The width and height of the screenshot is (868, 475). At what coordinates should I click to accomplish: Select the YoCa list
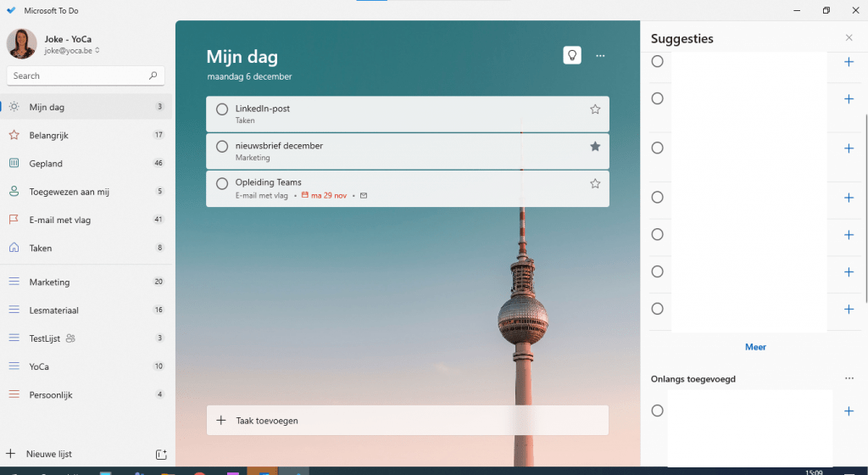(86, 366)
